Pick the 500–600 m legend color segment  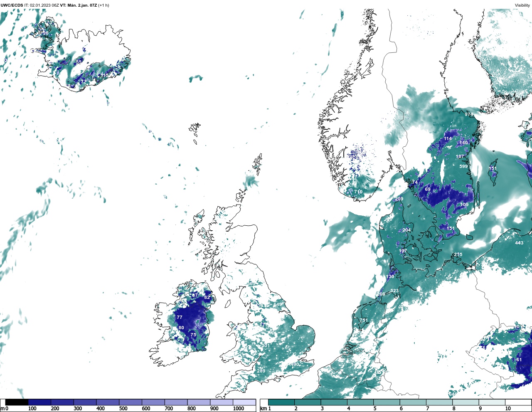tap(131, 402)
